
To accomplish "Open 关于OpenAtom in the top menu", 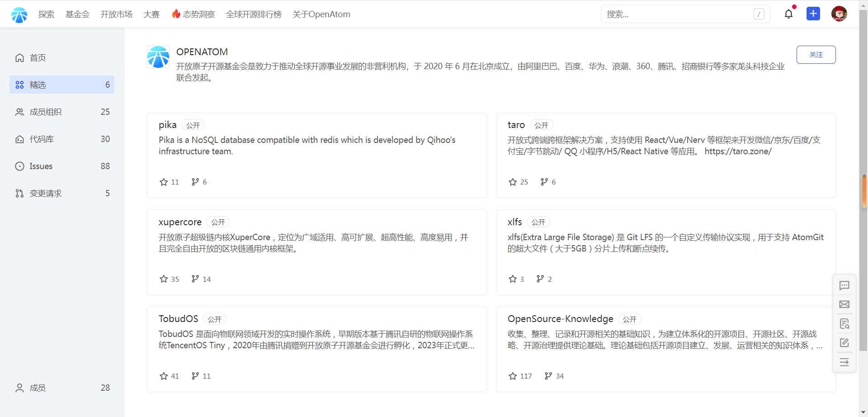I will click(321, 14).
